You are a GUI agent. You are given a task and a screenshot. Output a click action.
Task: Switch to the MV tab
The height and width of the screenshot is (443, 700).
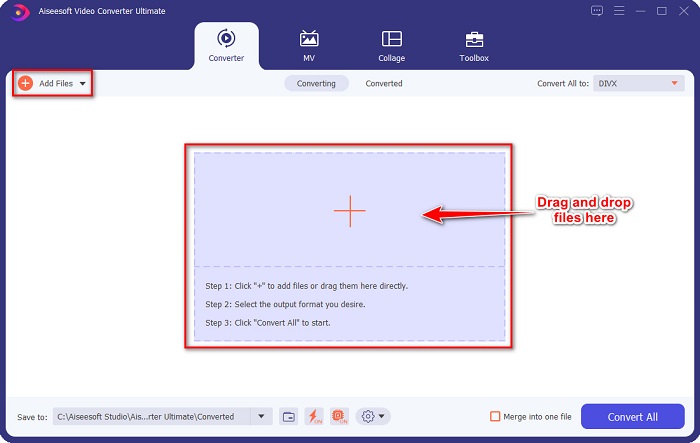pos(309,46)
